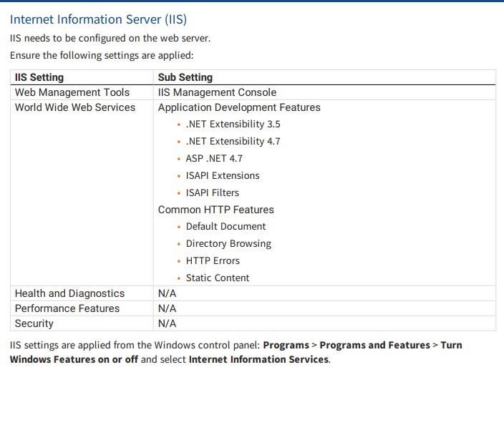Select the Web Management Tools cell
Screen dimensions: 504x425
coord(72,92)
